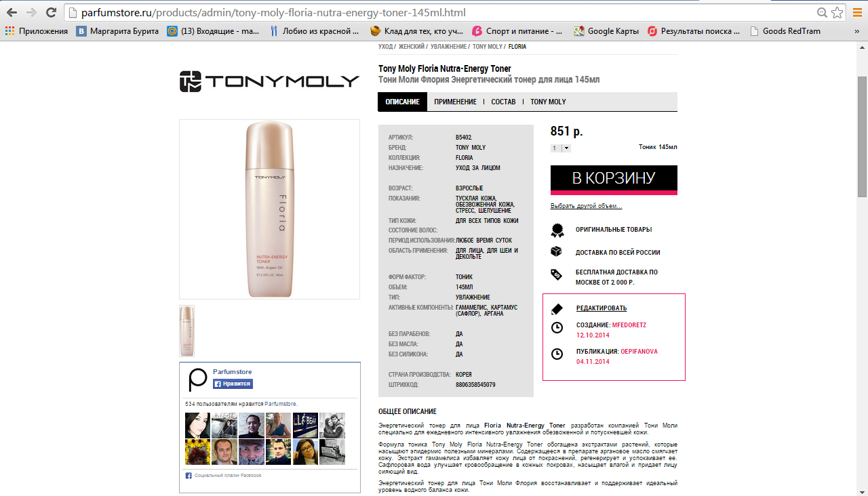Image resolution: width=868 pixels, height=496 pixels.
Task: Select the small product thumbnail image
Action: [x=186, y=331]
